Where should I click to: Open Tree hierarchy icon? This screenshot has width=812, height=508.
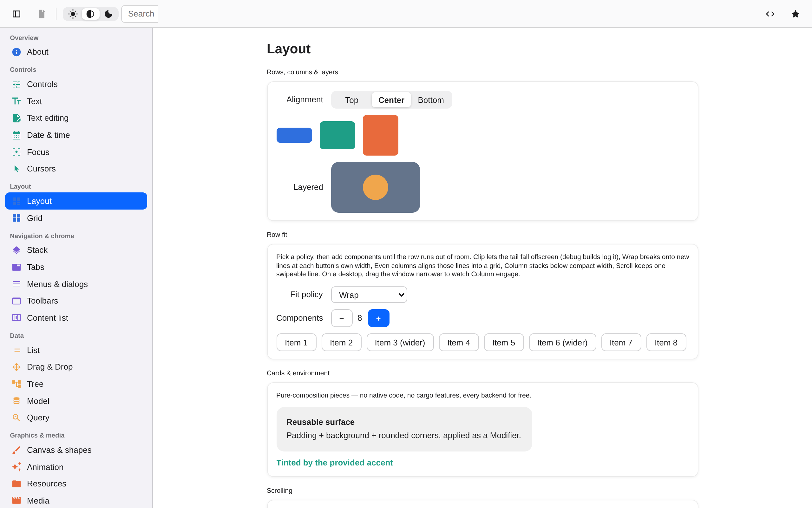(x=16, y=384)
